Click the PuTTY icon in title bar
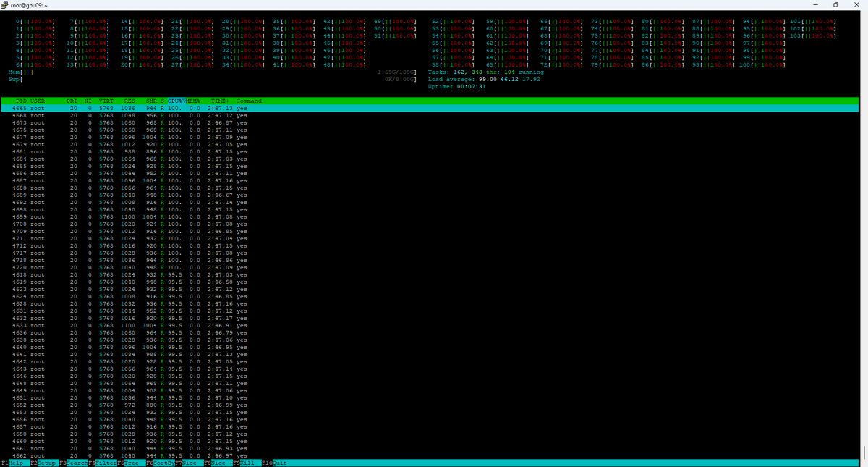Image resolution: width=868 pixels, height=467 pixels. coord(5,5)
